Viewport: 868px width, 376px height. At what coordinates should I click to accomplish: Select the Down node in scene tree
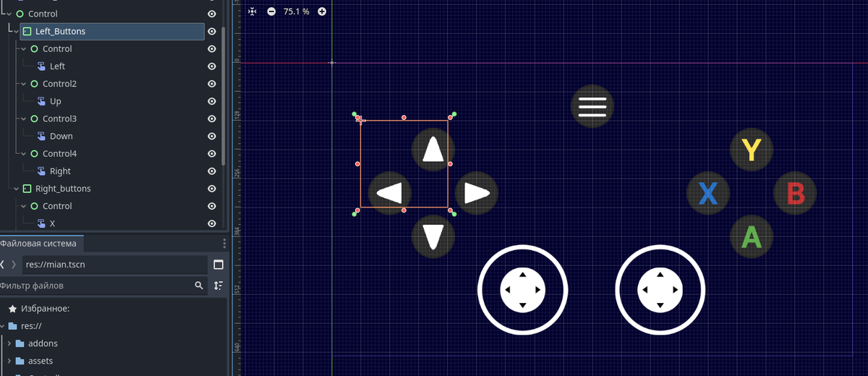coord(61,137)
